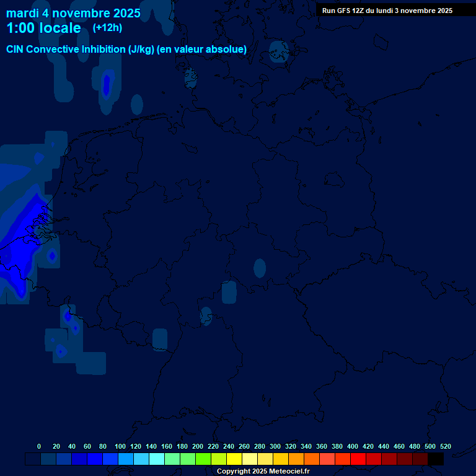Click the oval light-blue patch in central Germany
This screenshot has height=476, width=476.
[260, 268]
